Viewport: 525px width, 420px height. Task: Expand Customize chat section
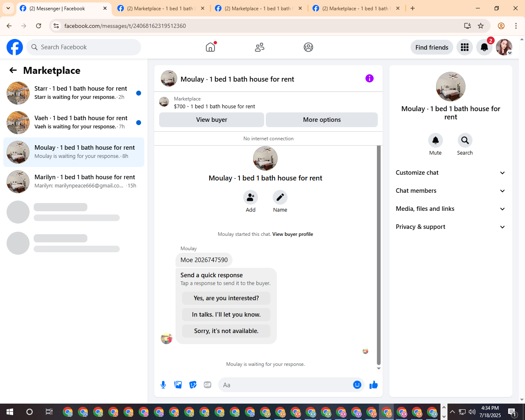click(451, 173)
